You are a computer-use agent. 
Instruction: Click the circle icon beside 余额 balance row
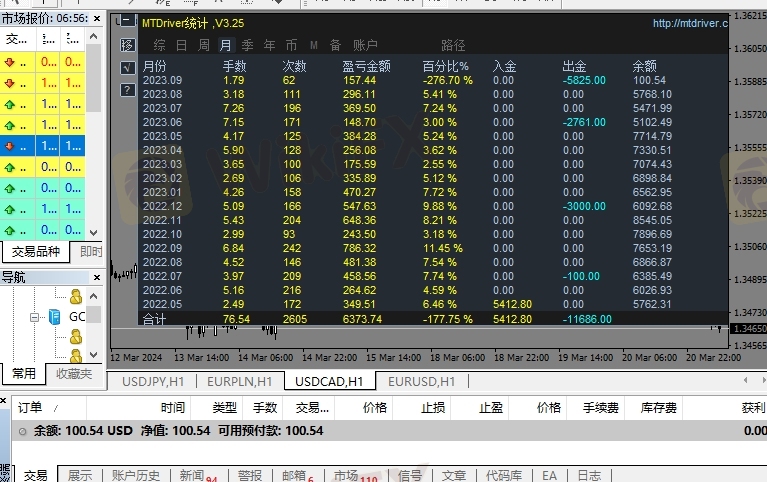[23, 432]
